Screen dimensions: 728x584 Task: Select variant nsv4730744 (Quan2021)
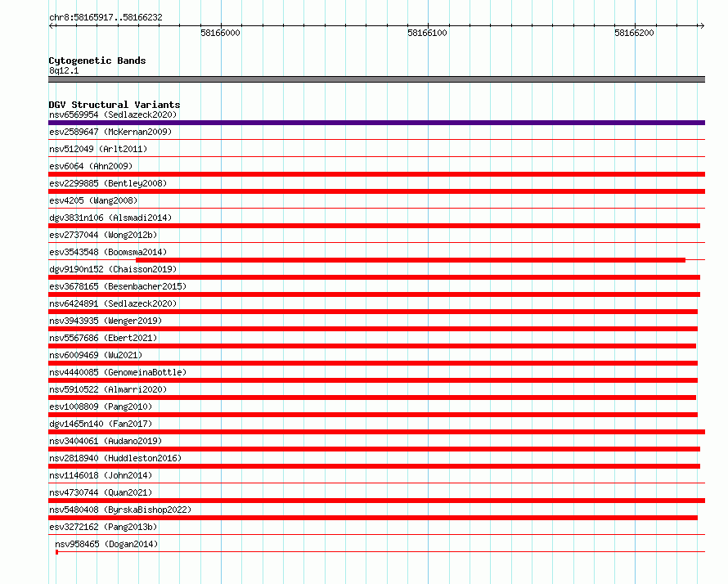[101, 492]
